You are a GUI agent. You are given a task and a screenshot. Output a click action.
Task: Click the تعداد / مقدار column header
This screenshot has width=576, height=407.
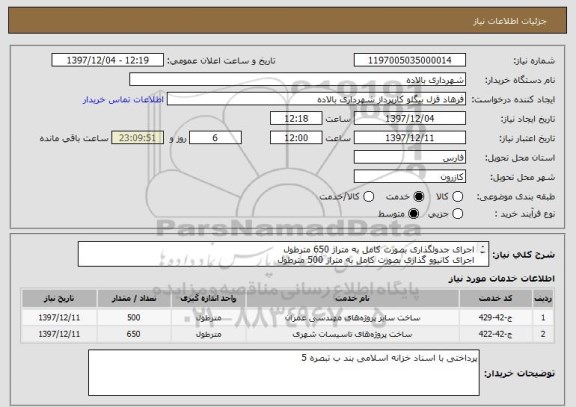(134, 299)
